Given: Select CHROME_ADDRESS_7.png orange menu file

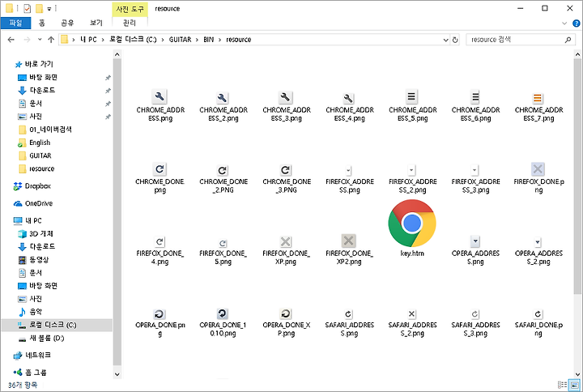Looking at the screenshot, I should [538, 99].
